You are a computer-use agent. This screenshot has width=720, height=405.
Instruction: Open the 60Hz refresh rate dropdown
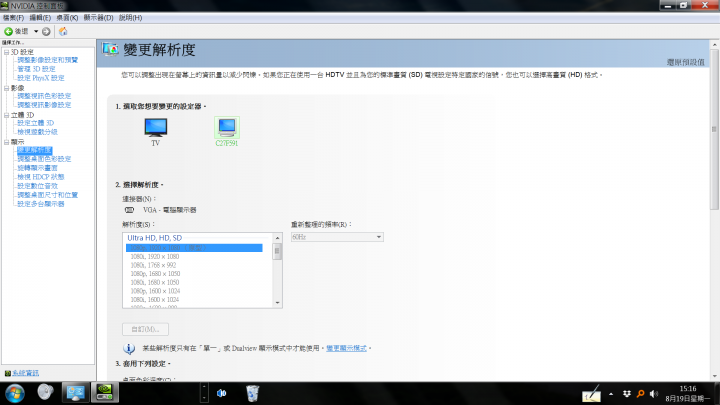[337, 237]
